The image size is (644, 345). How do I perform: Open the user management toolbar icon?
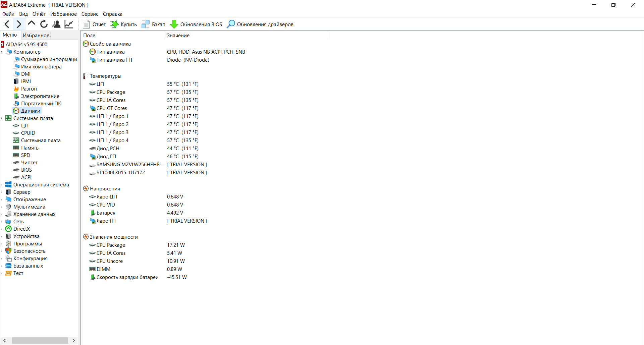click(x=56, y=24)
